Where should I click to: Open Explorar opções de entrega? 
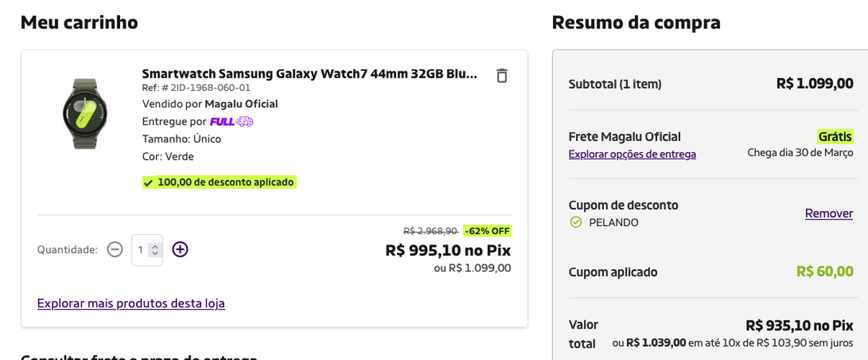(x=632, y=153)
